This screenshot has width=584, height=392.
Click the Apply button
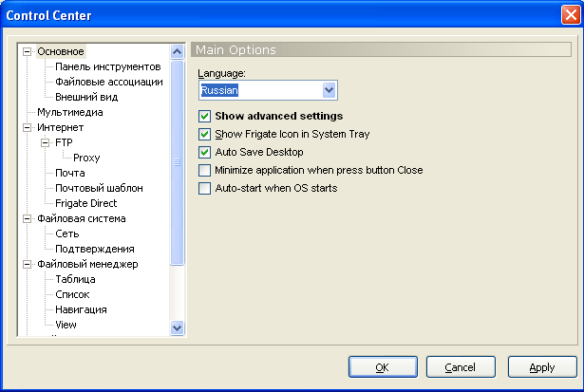pyautogui.click(x=542, y=366)
